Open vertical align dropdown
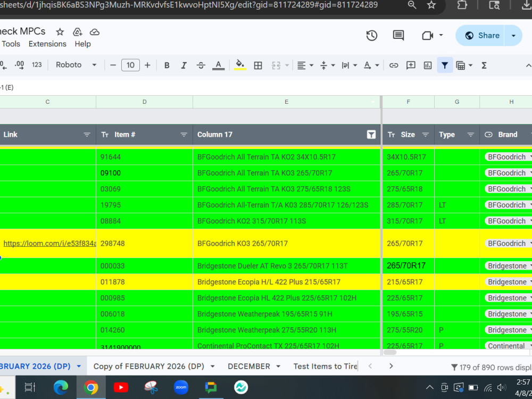 click(327, 65)
